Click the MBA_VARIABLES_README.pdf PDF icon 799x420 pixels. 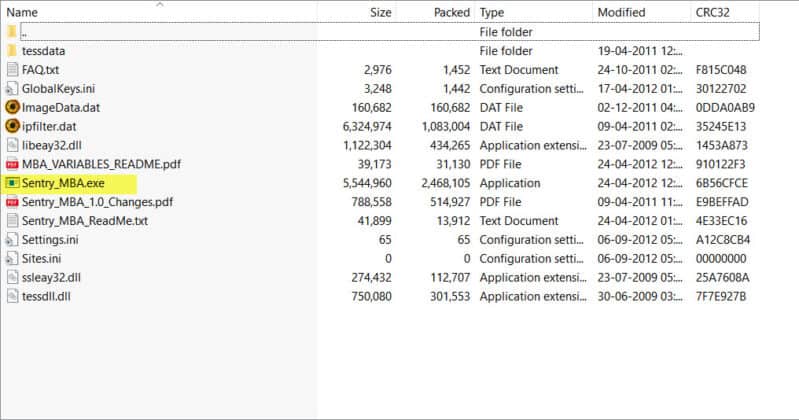click(12, 164)
